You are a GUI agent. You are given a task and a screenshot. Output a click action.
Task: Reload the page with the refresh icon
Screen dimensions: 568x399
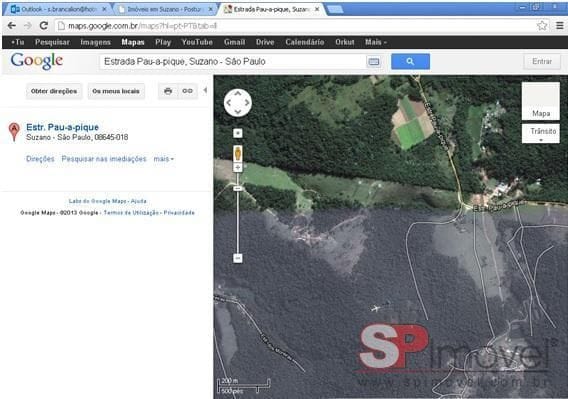(44, 26)
